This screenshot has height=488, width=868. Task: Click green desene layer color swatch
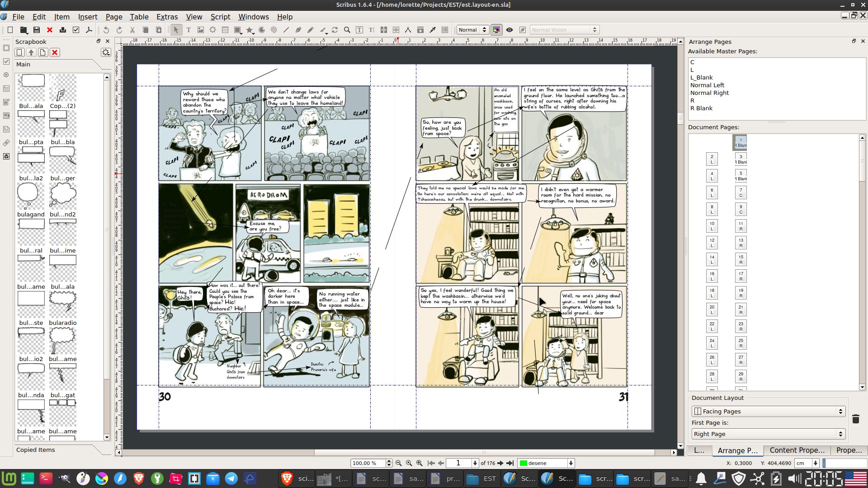coord(524,463)
